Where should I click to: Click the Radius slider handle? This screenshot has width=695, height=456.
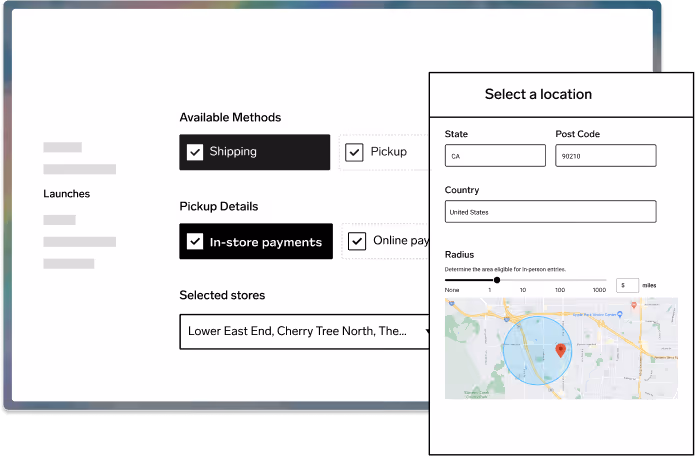[497, 280]
